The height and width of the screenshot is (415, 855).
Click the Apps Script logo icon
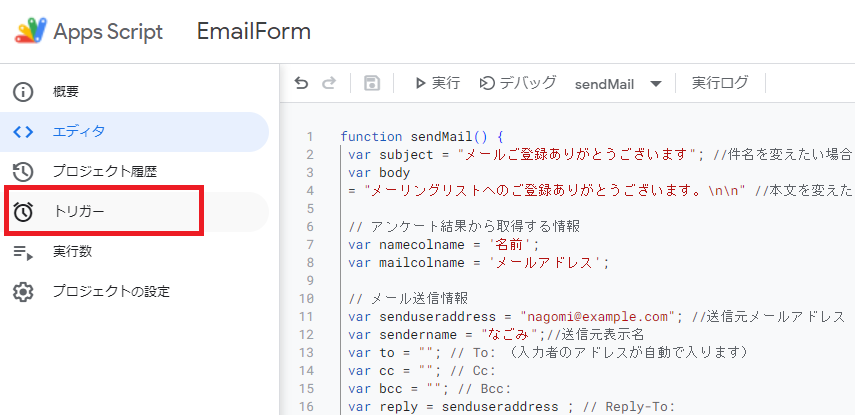(x=28, y=31)
